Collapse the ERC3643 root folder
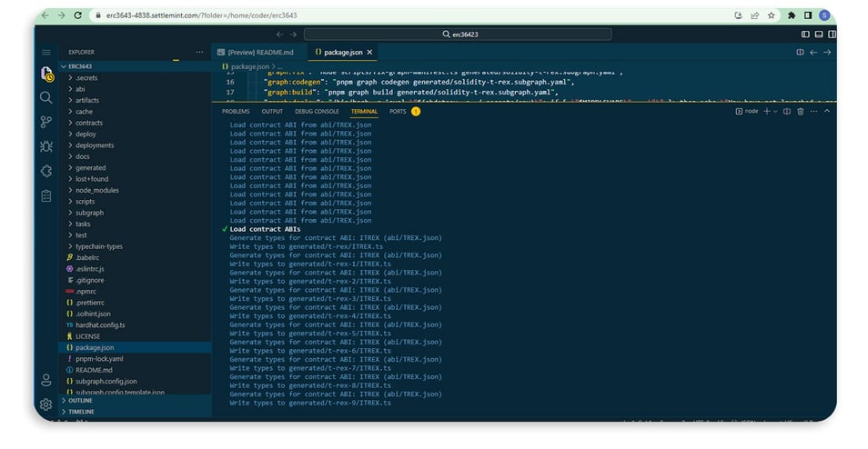 point(135,66)
